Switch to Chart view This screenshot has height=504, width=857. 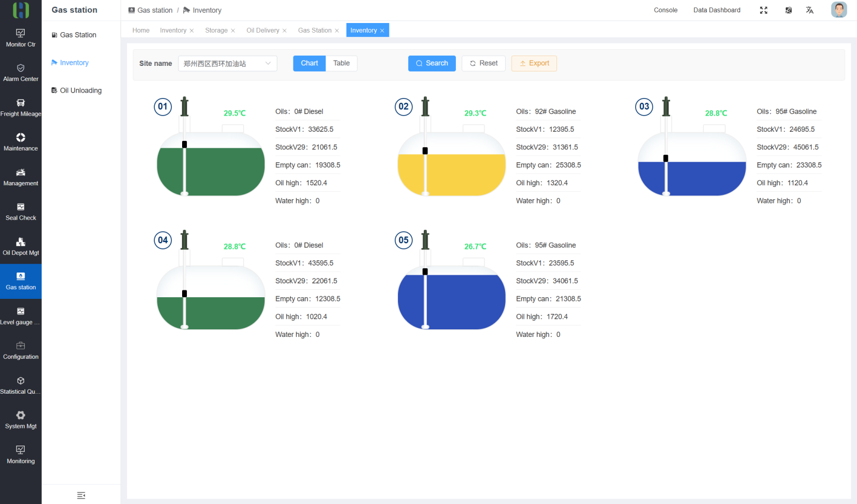click(309, 63)
